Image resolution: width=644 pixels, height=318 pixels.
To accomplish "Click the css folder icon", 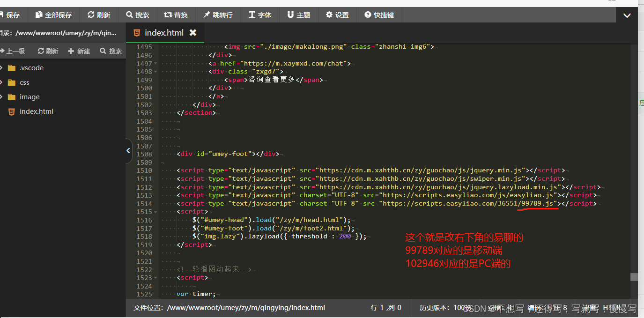I will coord(12,82).
